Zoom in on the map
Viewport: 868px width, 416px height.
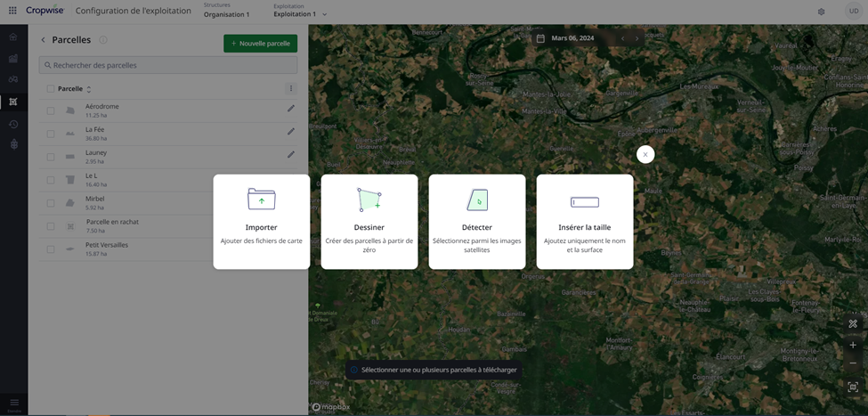pos(852,345)
